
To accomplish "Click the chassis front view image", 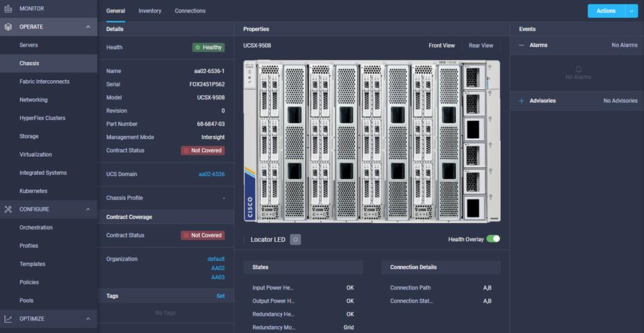I will [371, 142].
